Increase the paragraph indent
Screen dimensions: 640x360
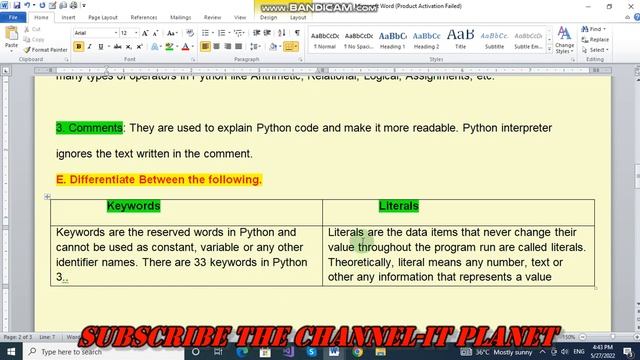coord(267,33)
